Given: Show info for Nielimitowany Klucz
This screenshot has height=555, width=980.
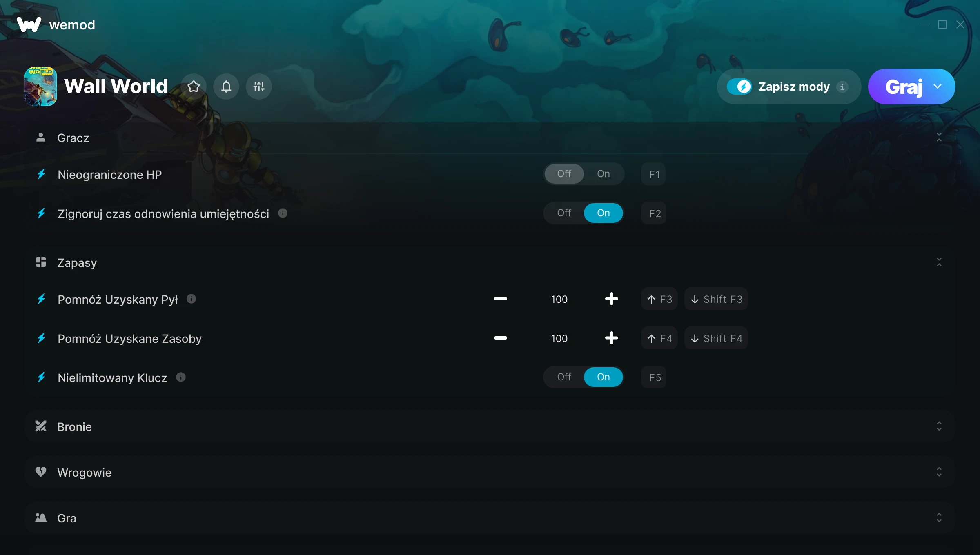Looking at the screenshot, I should coord(181,377).
